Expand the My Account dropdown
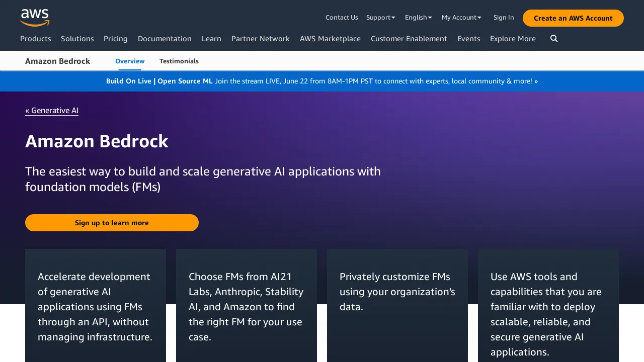 [x=461, y=17]
